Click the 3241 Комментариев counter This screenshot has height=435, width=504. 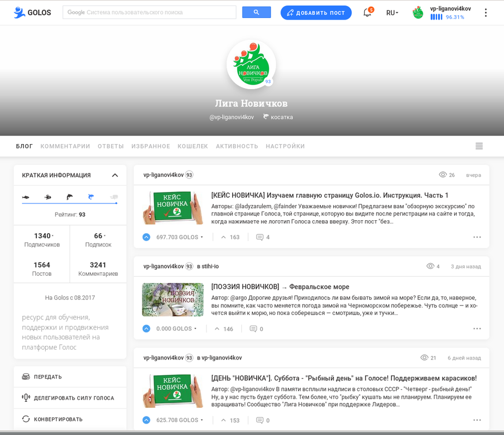98,269
